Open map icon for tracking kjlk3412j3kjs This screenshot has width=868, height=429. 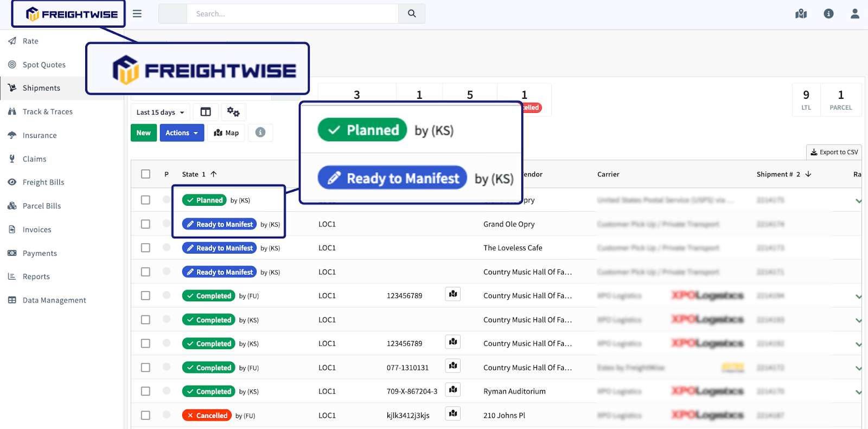[x=453, y=413]
